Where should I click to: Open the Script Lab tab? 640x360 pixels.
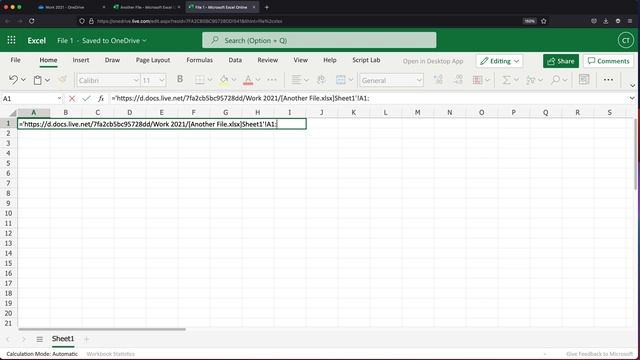click(x=366, y=60)
